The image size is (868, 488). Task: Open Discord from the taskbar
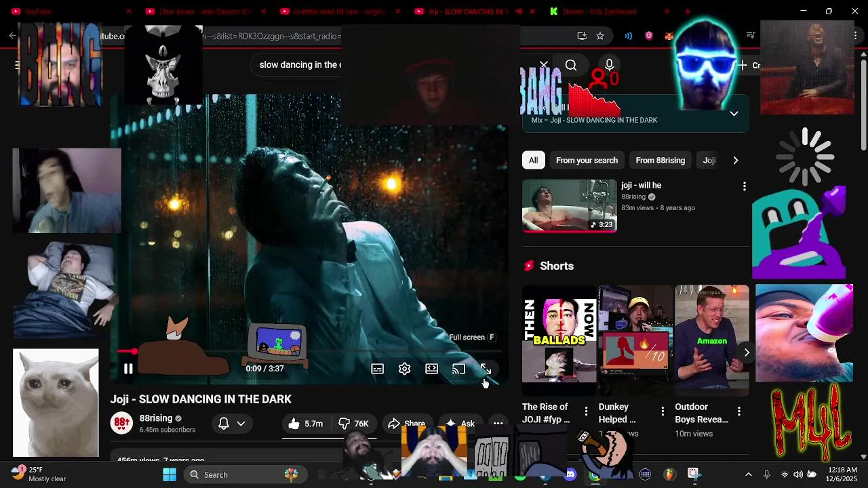[571, 474]
